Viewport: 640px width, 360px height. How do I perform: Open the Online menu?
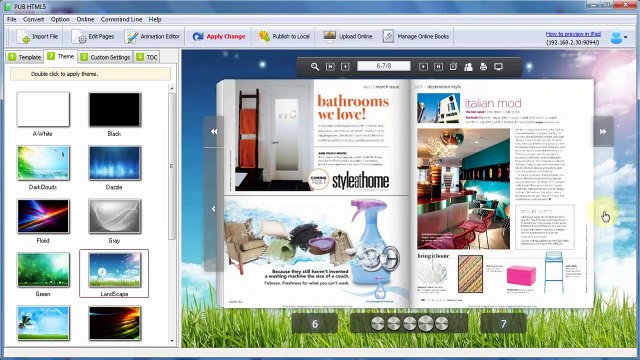(x=85, y=19)
